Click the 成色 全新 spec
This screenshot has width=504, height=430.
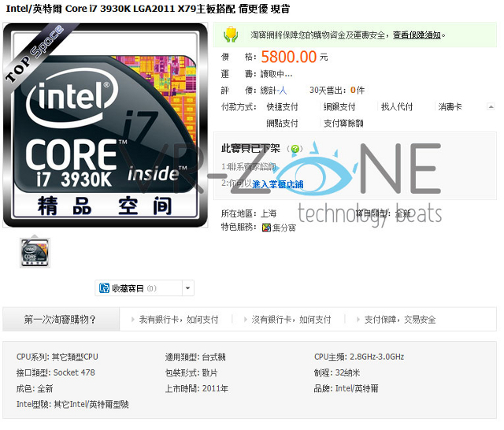(x=35, y=388)
